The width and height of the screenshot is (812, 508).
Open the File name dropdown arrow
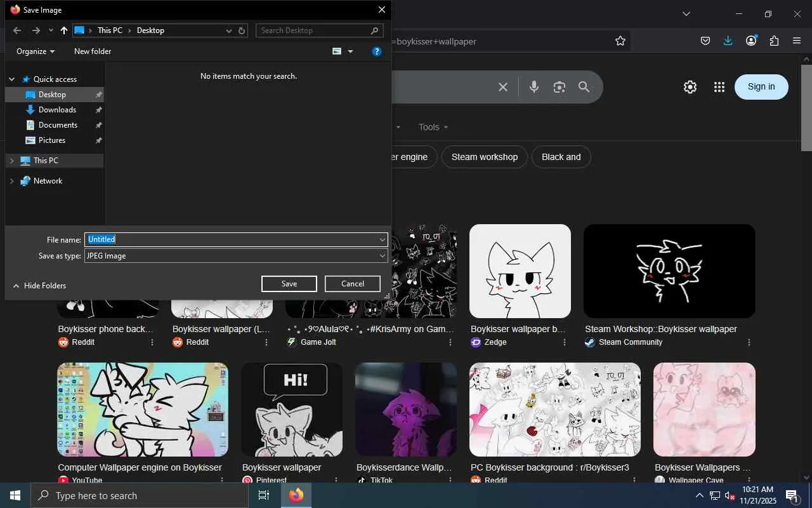point(383,239)
